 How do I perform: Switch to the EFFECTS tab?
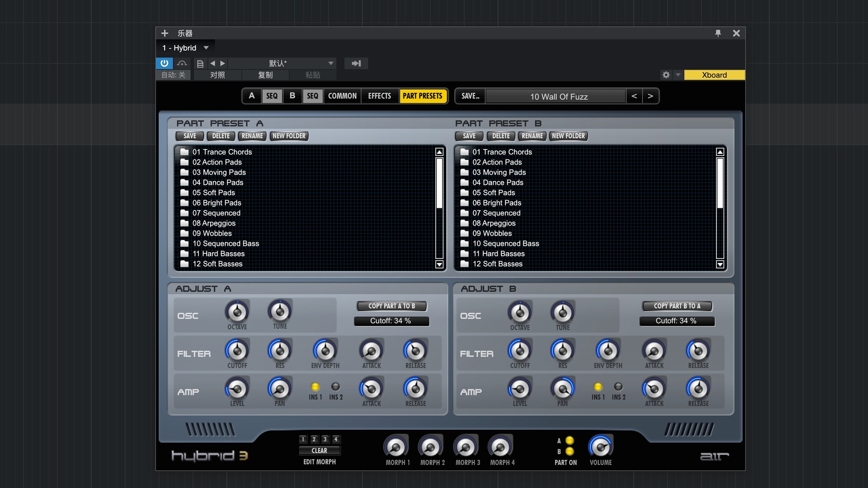(x=379, y=96)
